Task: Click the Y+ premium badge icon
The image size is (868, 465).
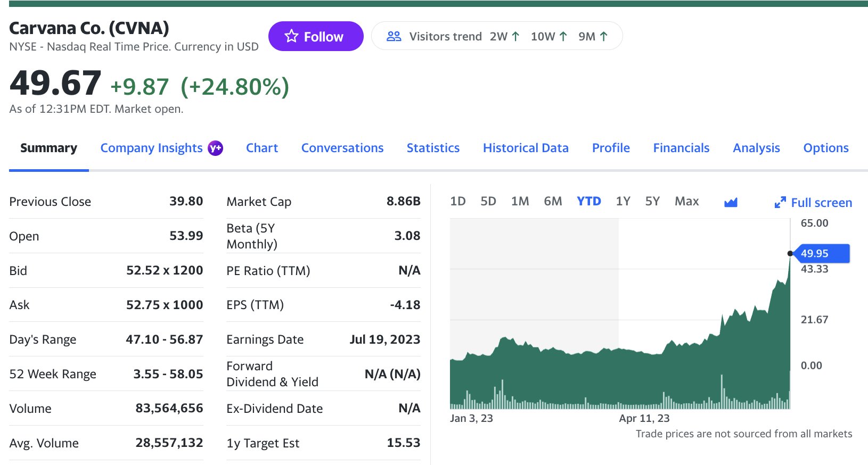Action: click(215, 148)
